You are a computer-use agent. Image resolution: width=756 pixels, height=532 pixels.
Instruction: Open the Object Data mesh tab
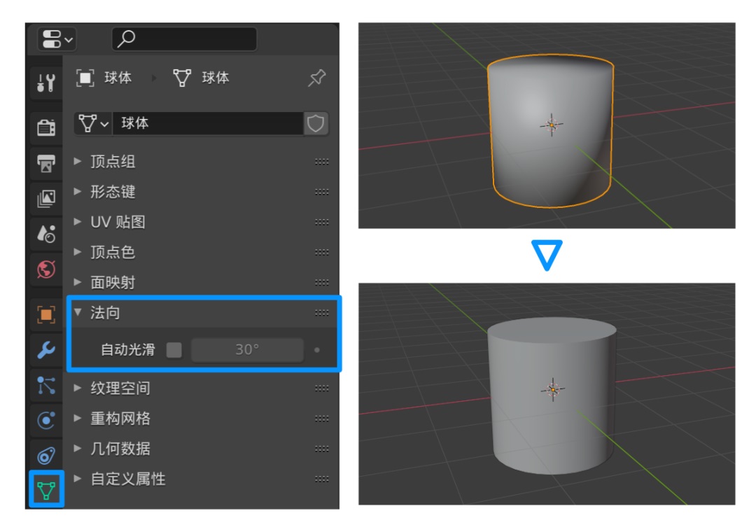(46, 490)
